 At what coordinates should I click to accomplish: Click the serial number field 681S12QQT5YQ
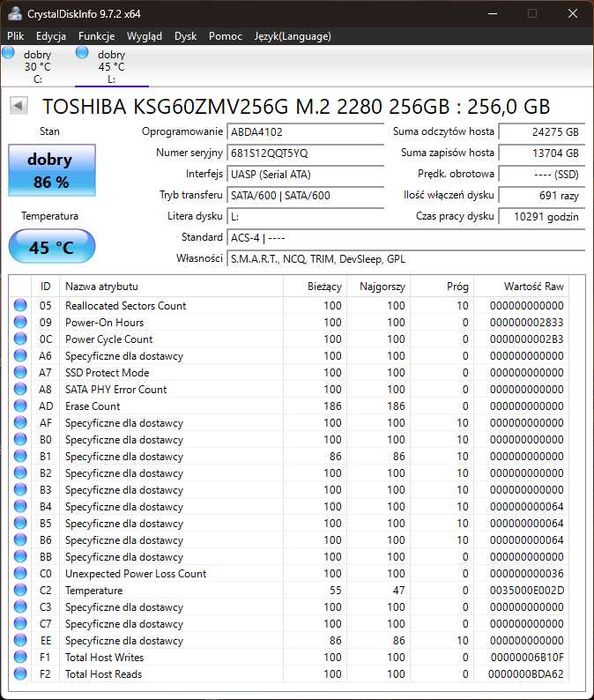coord(305,153)
